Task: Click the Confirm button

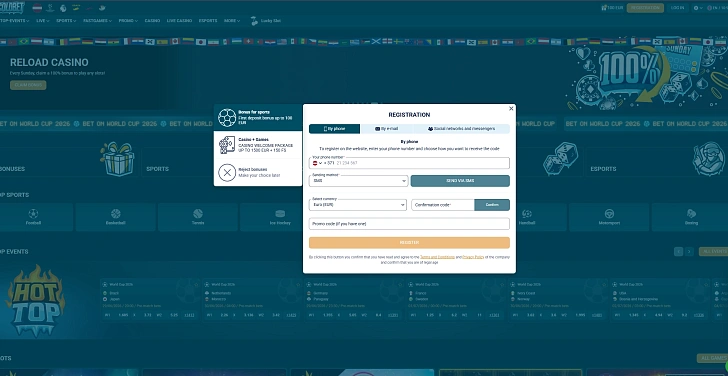Action: click(492, 205)
